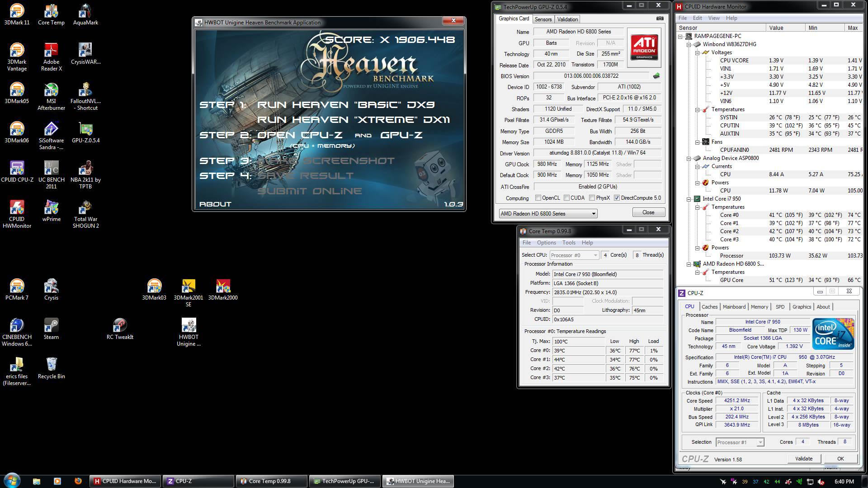Select the CPUID HWMonitor desktop icon
The width and height of the screenshot is (868, 488).
(x=17, y=214)
